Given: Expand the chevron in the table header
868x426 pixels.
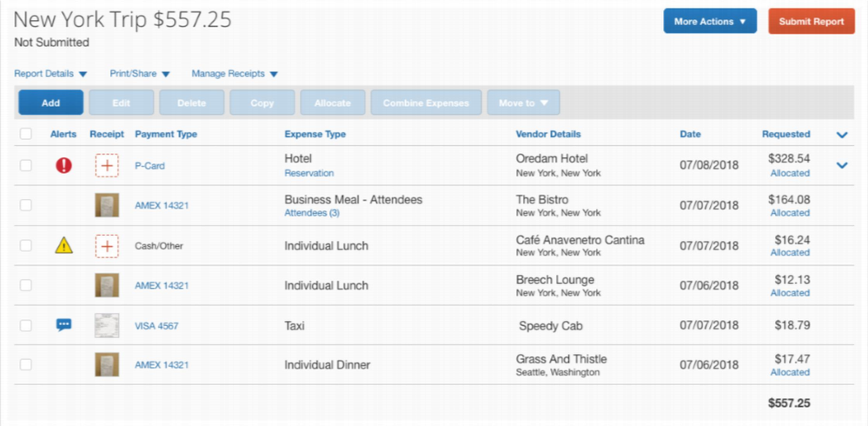Looking at the screenshot, I should (x=842, y=134).
